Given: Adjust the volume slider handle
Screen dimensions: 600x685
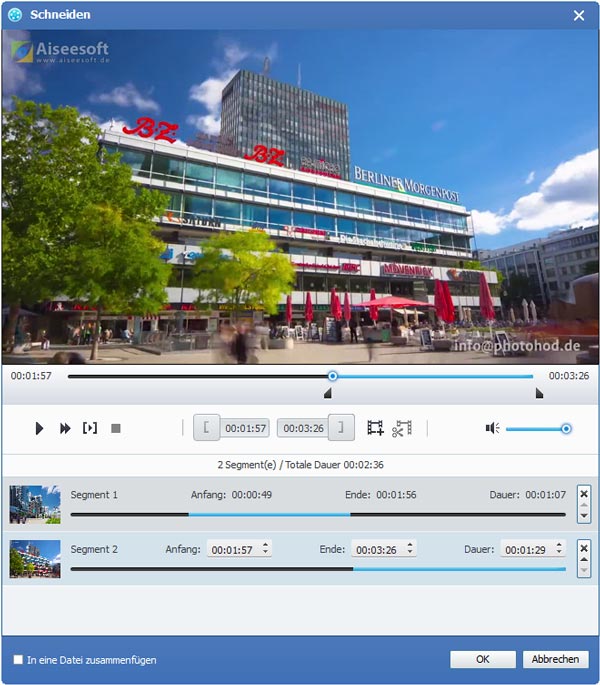Looking at the screenshot, I should 566,429.
